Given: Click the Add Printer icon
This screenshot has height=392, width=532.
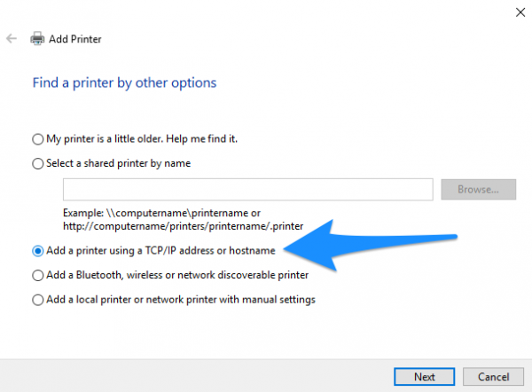Looking at the screenshot, I should coord(37,39).
